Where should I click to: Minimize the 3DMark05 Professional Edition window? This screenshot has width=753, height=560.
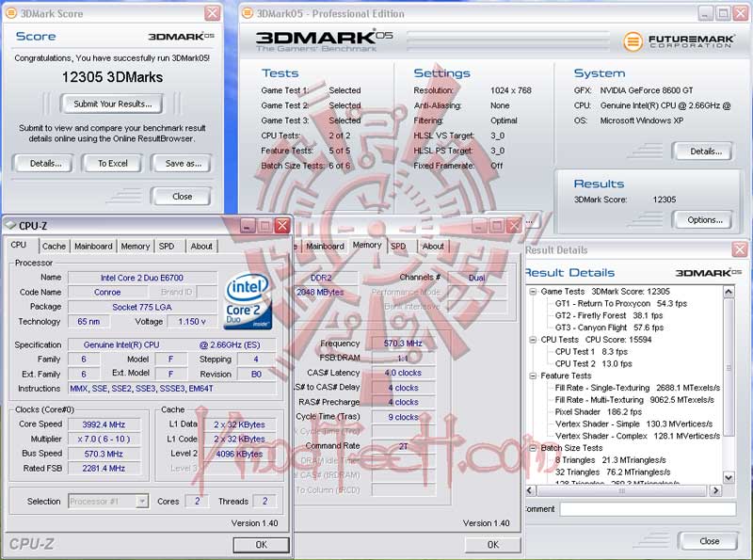tap(705, 13)
